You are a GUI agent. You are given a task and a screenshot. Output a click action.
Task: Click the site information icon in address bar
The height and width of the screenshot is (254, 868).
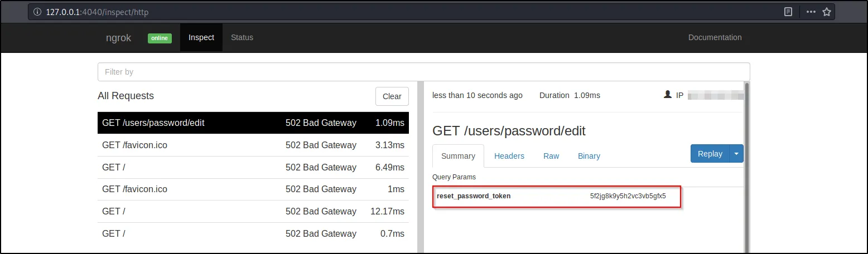point(37,12)
